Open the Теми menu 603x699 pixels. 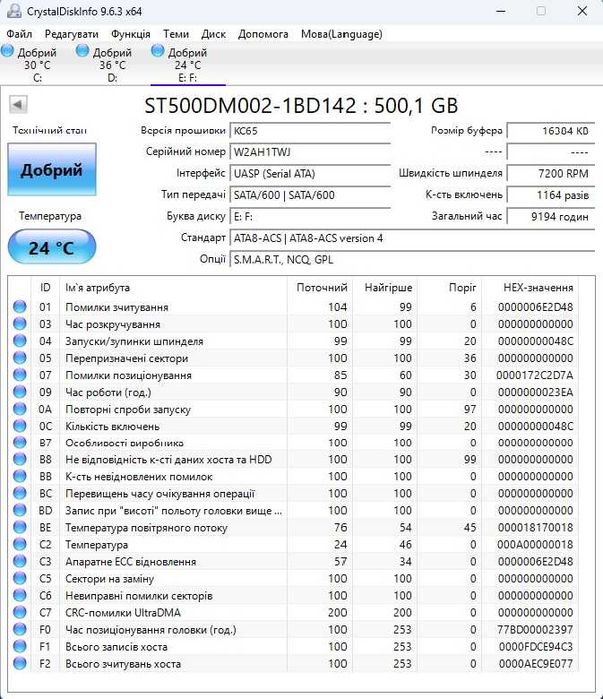pyautogui.click(x=176, y=34)
